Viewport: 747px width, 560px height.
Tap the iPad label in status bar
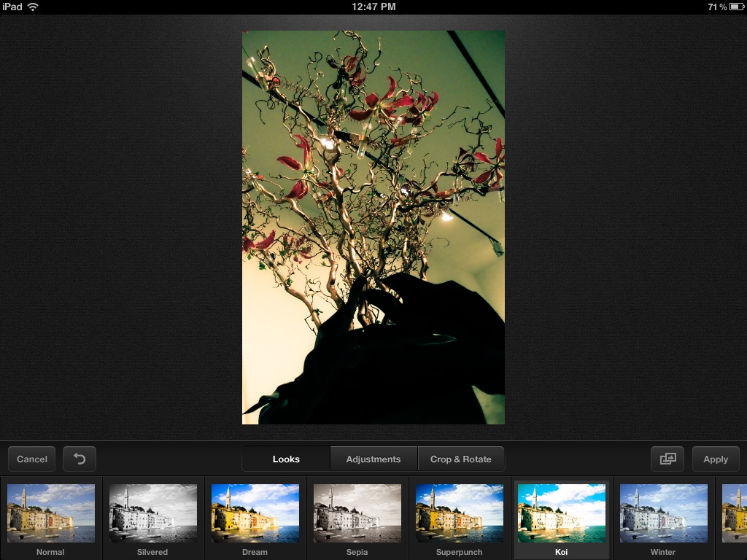pyautogui.click(x=12, y=7)
